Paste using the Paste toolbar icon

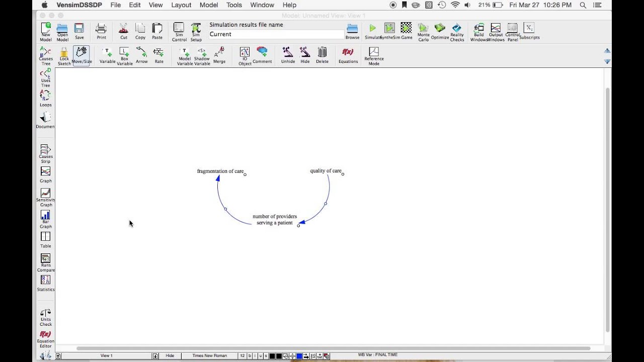pyautogui.click(x=157, y=31)
